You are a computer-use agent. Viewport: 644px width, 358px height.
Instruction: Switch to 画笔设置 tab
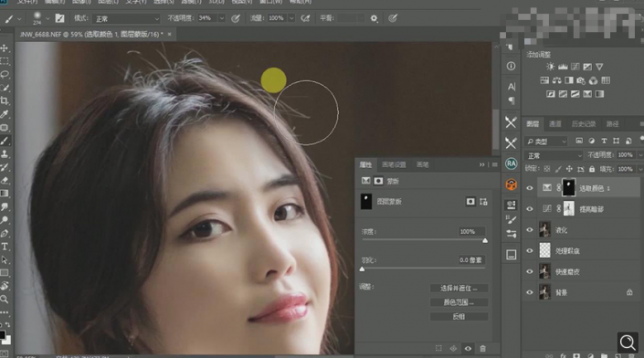(394, 164)
